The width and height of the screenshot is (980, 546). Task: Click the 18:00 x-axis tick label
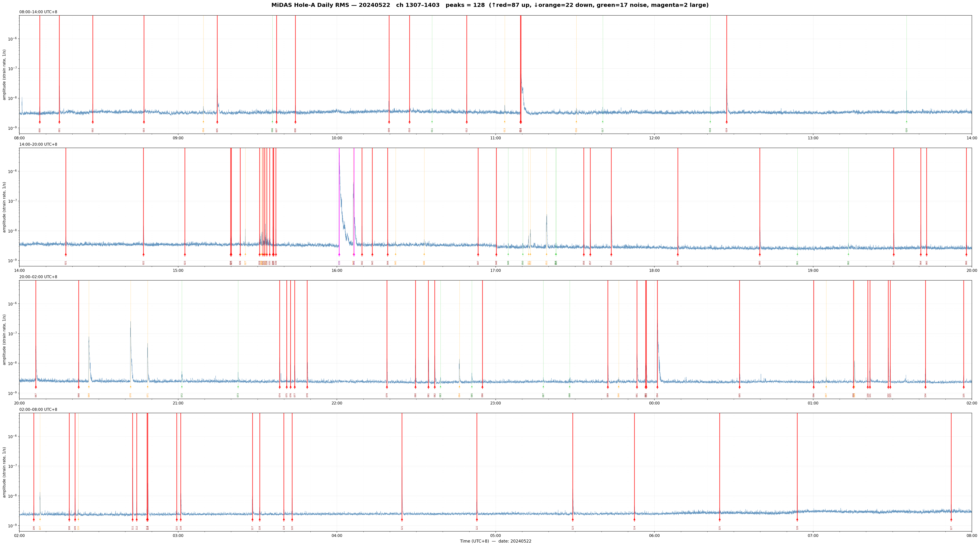pyautogui.click(x=654, y=271)
